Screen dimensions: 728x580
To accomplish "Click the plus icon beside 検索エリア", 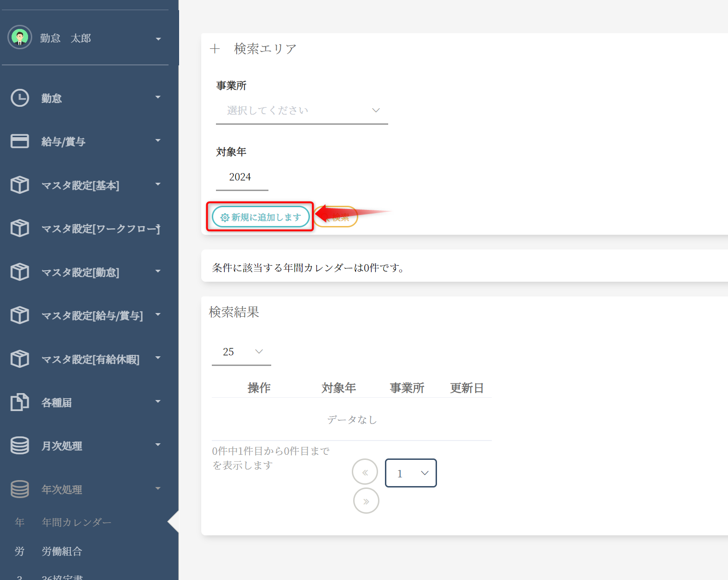I will click(215, 49).
